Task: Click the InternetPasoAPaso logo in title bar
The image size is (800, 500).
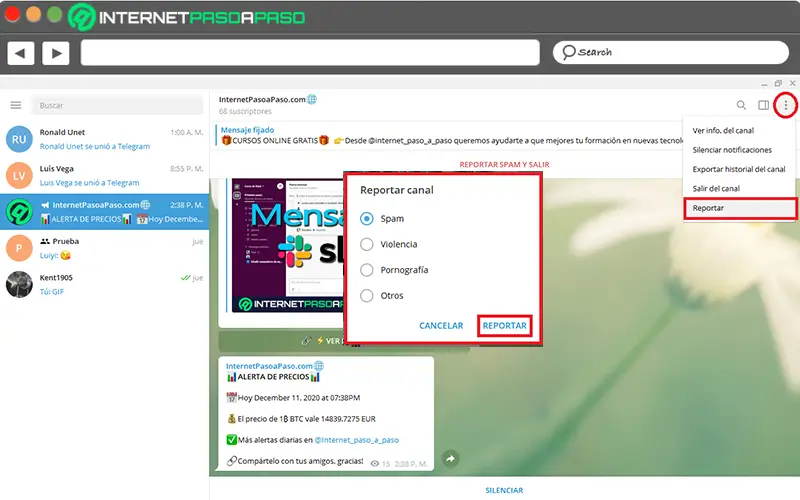Action: coord(186,17)
